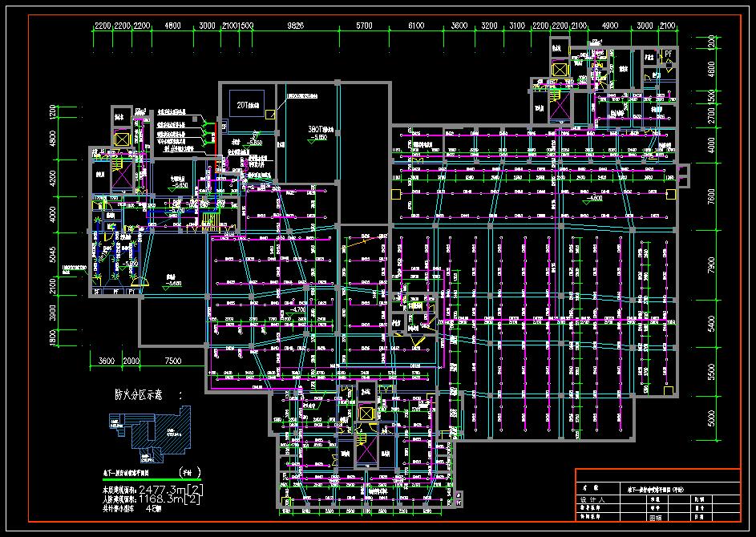Select the 防火分区示意 heading text
Image resolution: width=756 pixels, height=537 pixels.
tap(139, 395)
